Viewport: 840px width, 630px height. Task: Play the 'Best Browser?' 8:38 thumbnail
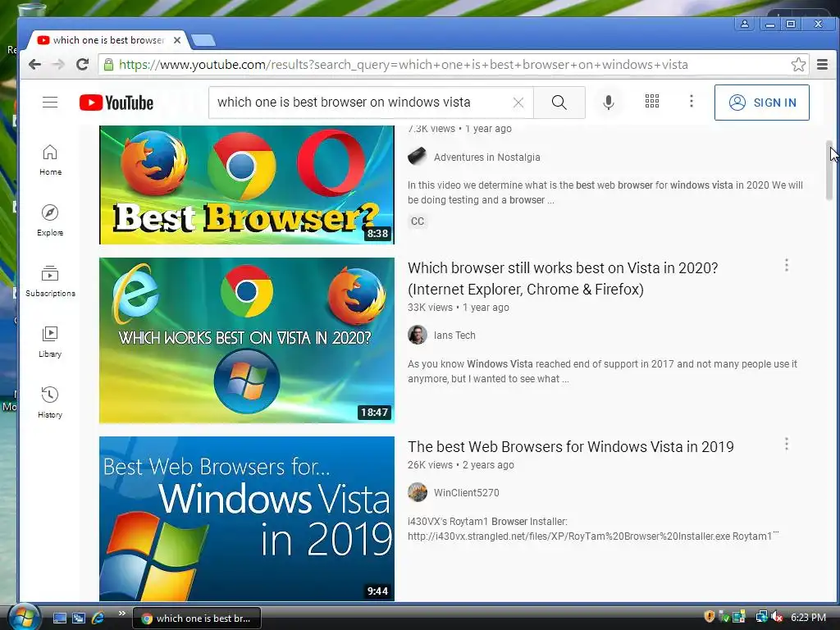(x=246, y=185)
